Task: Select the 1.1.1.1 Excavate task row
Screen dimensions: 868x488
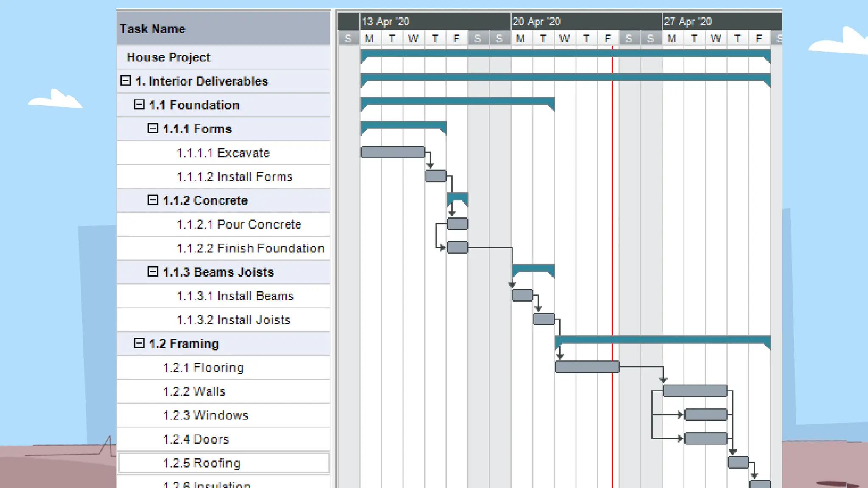Action: coord(223,153)
